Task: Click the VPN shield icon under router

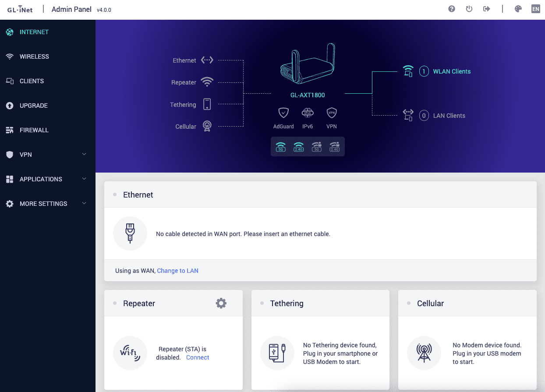Action: 332,113
